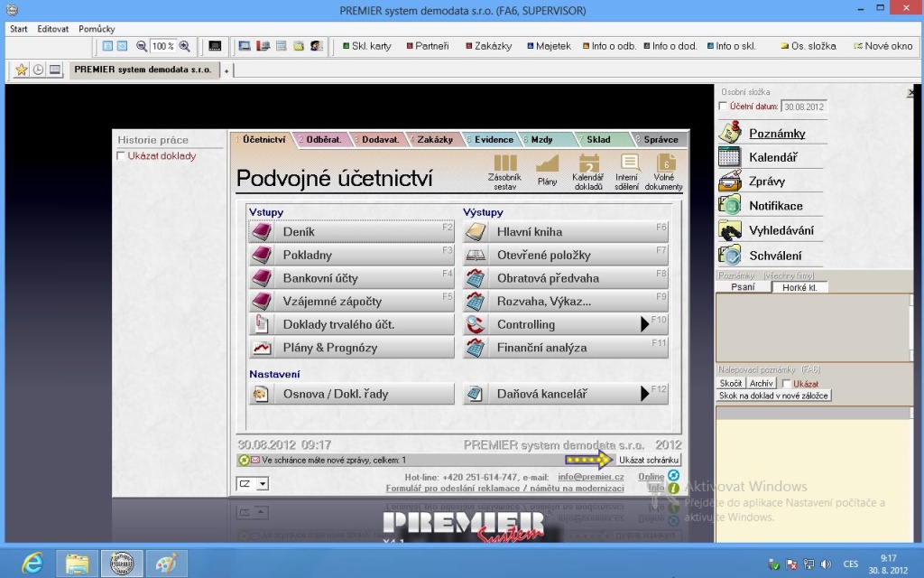Screen dimensions: 924x578
Task: Open the Start menu
Action: (18, 29)
